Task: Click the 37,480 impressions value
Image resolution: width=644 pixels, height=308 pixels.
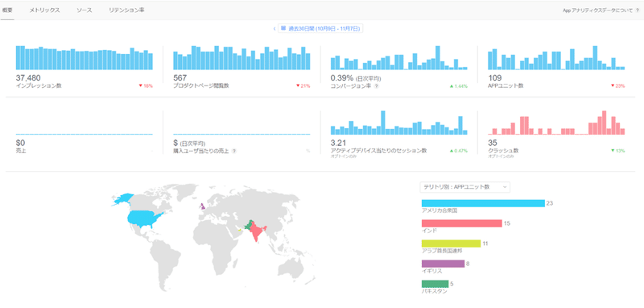Action: point(28,77)
